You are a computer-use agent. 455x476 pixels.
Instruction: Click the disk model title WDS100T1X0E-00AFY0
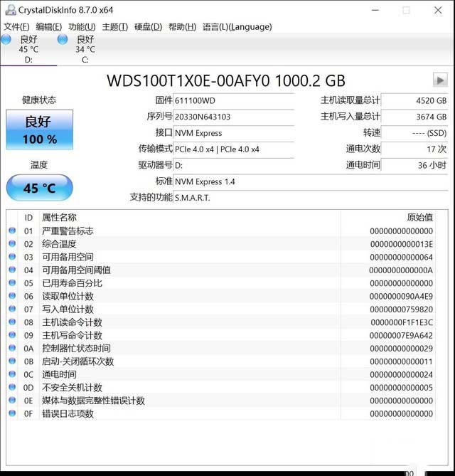188,80
